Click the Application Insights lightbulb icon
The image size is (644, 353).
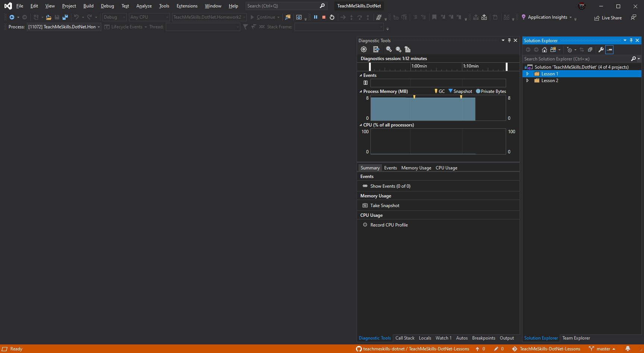click(524, 17)
